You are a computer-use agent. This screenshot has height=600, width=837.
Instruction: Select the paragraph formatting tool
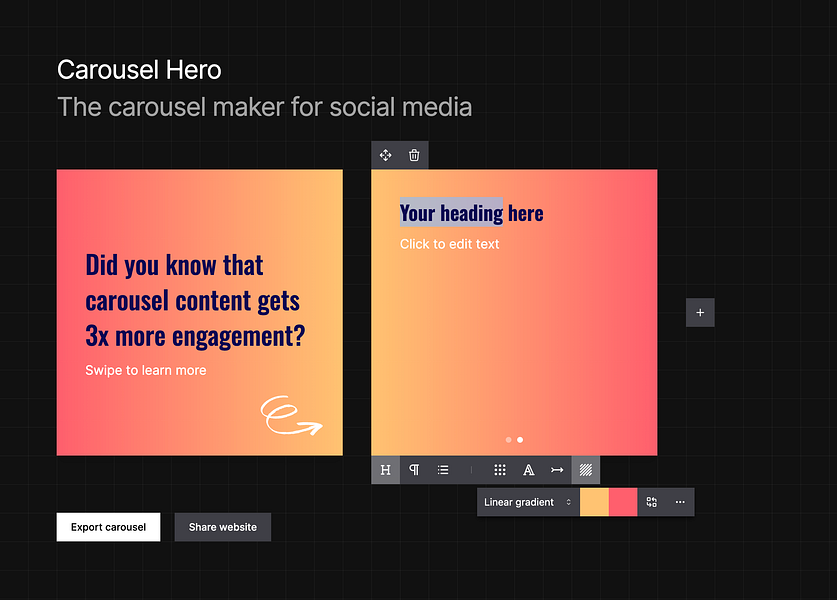[x=414, y=470]
